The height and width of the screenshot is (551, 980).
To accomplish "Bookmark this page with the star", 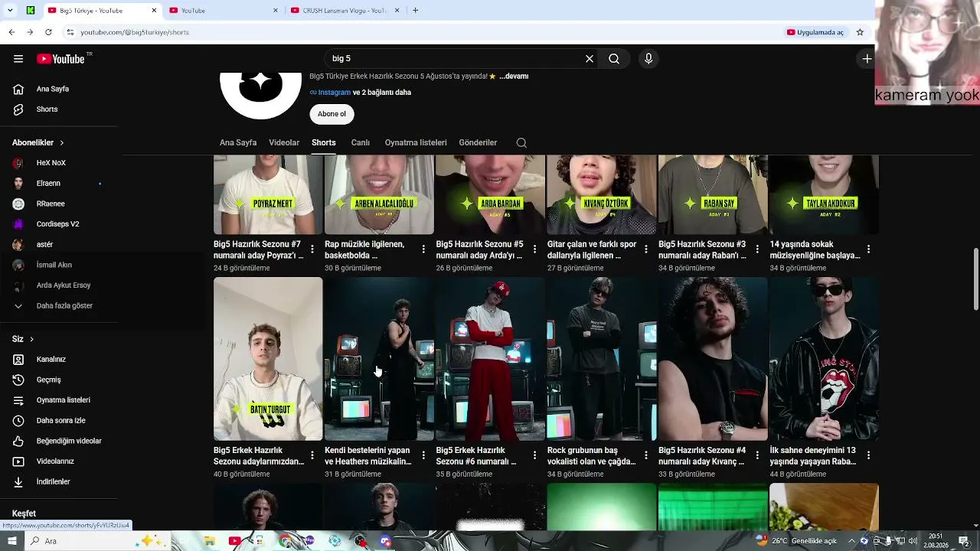I will pos(860,32).
